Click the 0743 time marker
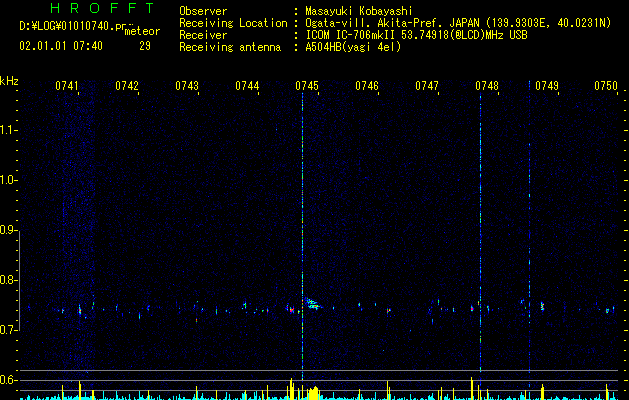The image size is (629, 400). [187, 86]
